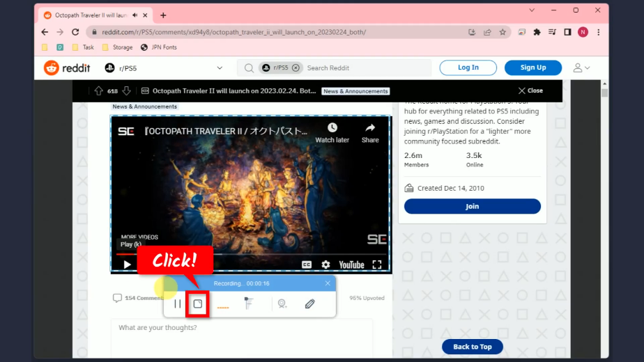Open the JPN Fonts bookmark
Viewport: 644px width, 362px height.
(x=158, y=47)
